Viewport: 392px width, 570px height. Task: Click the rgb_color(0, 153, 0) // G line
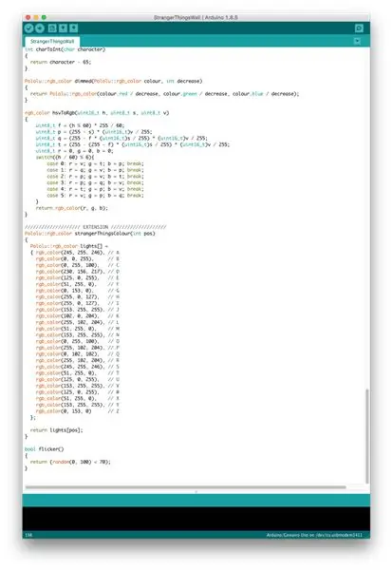[x=78, y=291]
